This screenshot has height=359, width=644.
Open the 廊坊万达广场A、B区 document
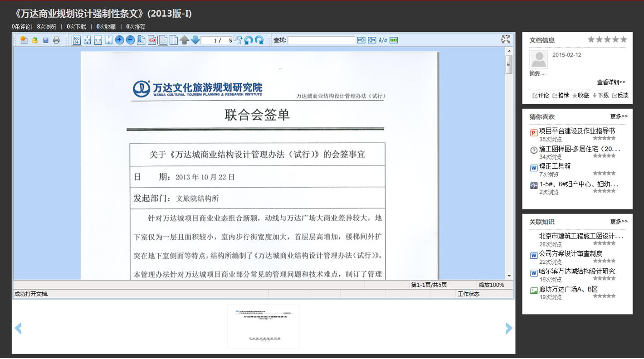point(569,290)
